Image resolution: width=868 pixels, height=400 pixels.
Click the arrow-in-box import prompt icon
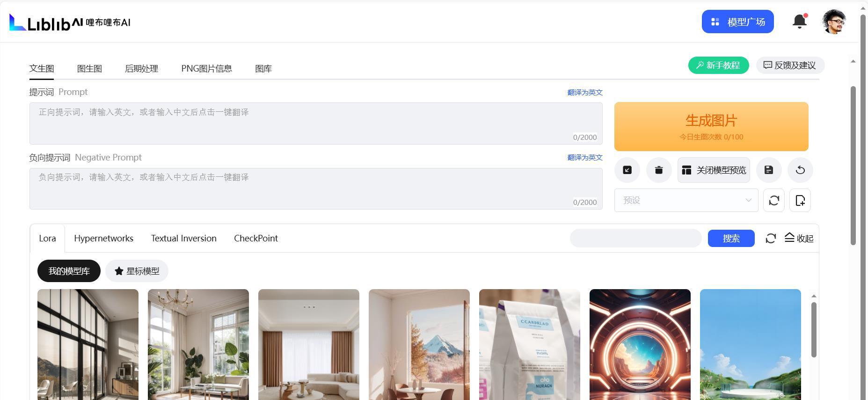coord(627,170)
